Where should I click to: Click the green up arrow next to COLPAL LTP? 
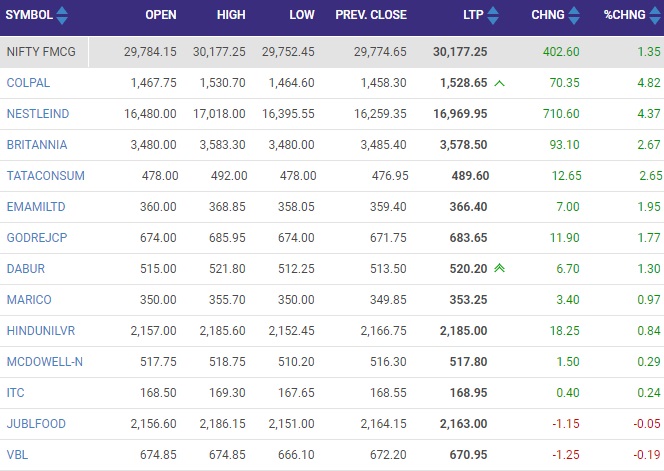(500, 83)
